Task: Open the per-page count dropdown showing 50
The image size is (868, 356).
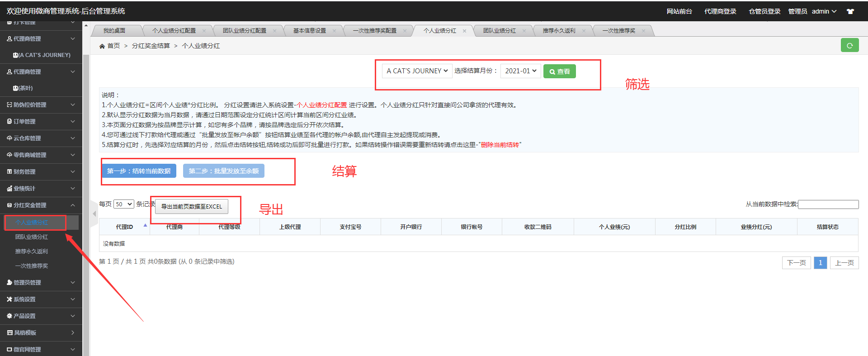Action: click(x=124, y=204)
